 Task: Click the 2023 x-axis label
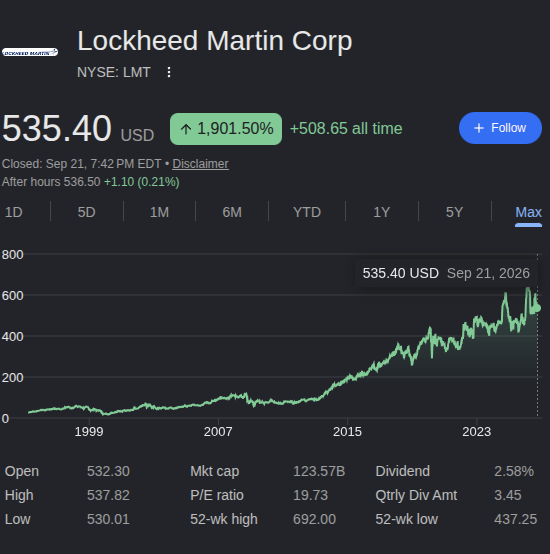pyautogui.click(x=477, y=431)
